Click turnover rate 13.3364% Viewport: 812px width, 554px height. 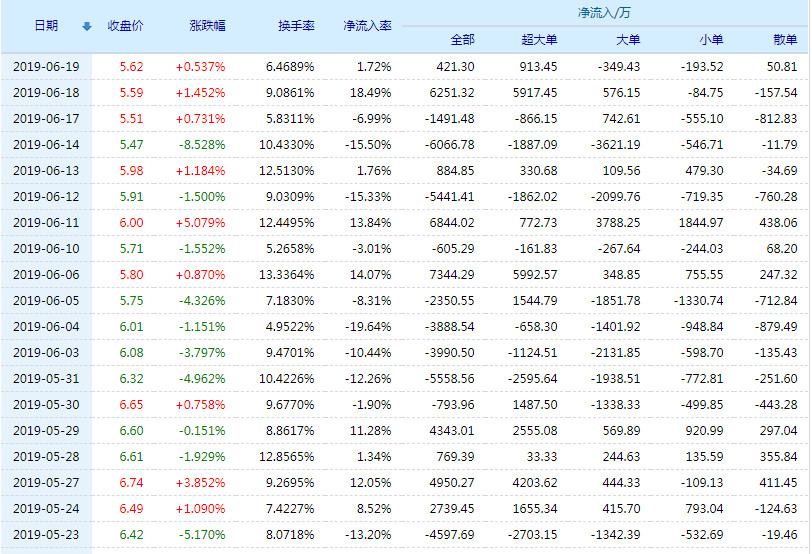(x=286, y=274)
